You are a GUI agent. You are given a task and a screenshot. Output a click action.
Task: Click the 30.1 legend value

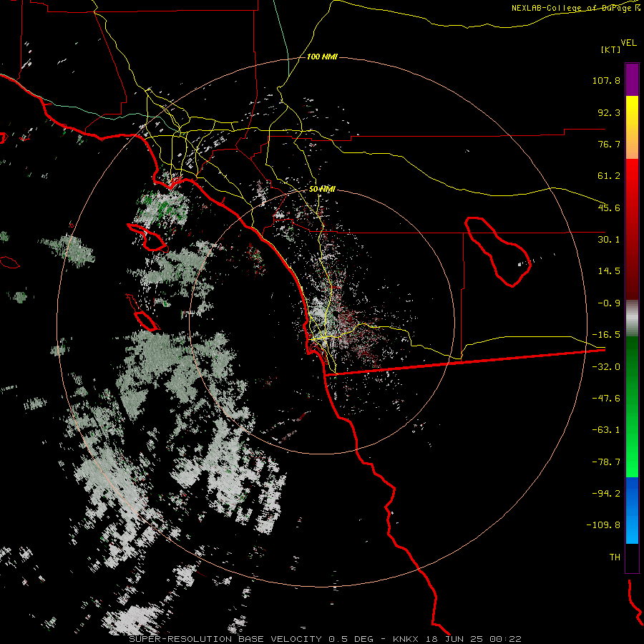click(x=609, y=240)
